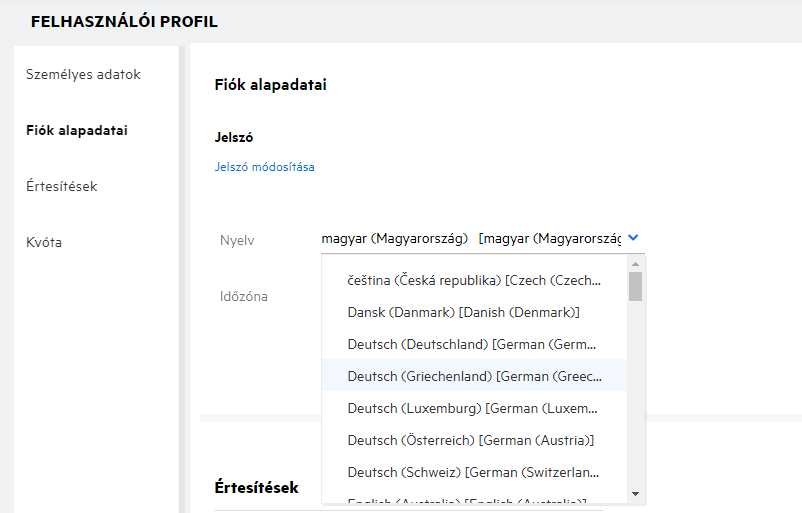Click the Időzóna label

pyautogui.click(x=244, y=296)
